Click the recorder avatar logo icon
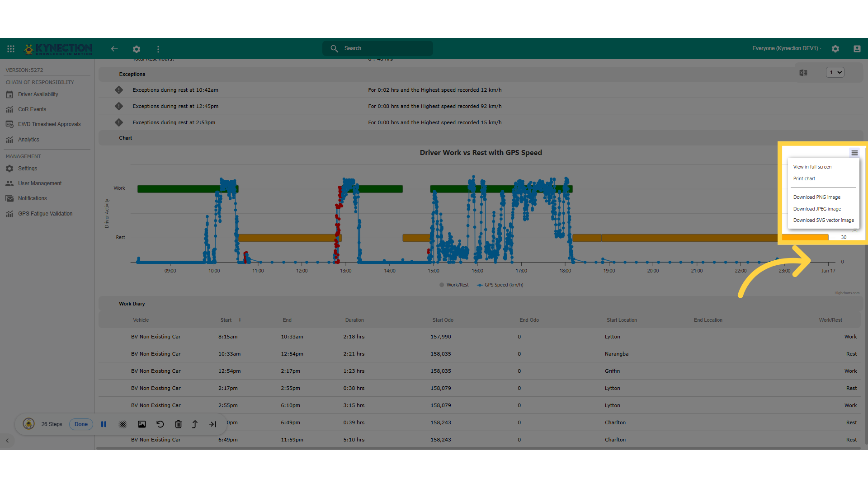 28,424
